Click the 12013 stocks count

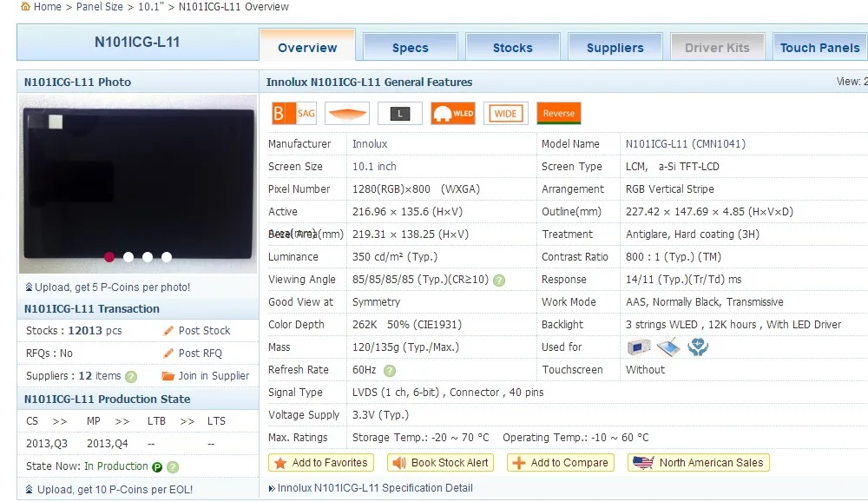[x=85, y=331]
